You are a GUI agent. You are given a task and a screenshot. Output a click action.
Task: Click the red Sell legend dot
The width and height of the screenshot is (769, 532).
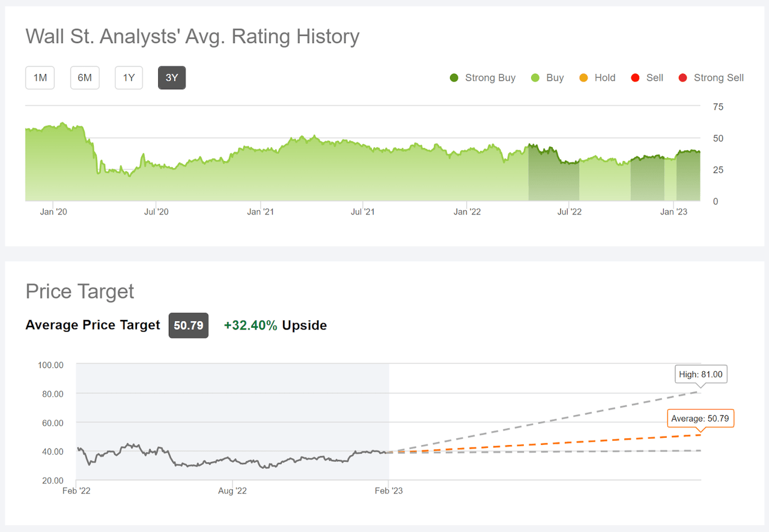pyautogui.click(x=634, y=77)
